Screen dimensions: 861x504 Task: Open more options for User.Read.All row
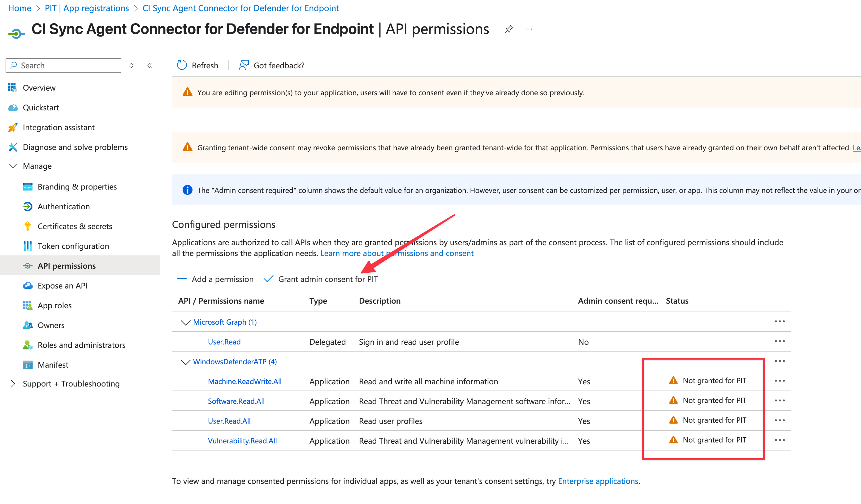[x=780, y=421]
